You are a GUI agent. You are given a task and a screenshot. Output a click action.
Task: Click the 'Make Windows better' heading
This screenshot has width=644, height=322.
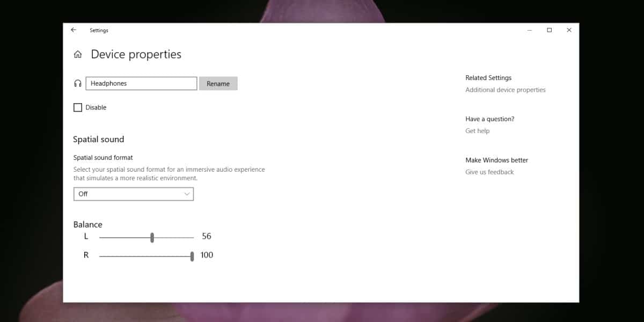pyautogui.click(x=497, y=160)
